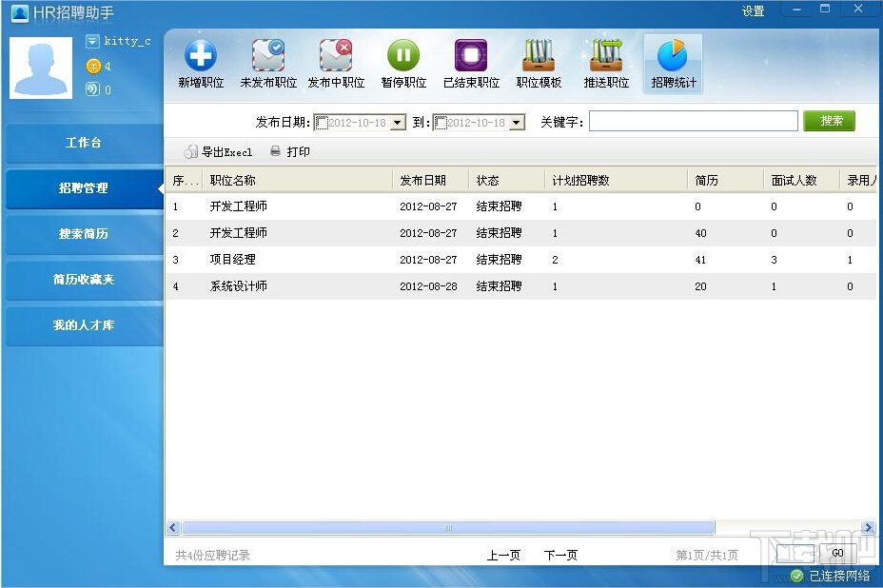The height and width of the screenshot is (588, 883).
Task: Click the sound message icon
Action: pyautogui.click(x=92, y=89)
